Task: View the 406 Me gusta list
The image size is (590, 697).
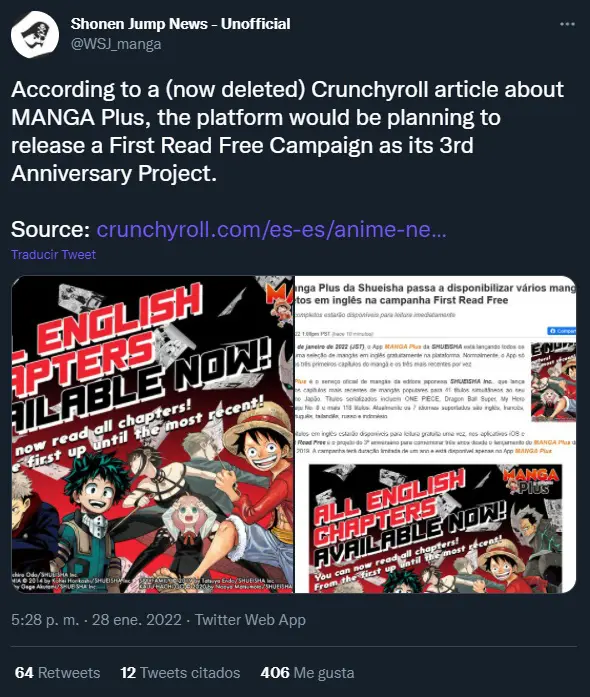Action: [x=307, y=673]
